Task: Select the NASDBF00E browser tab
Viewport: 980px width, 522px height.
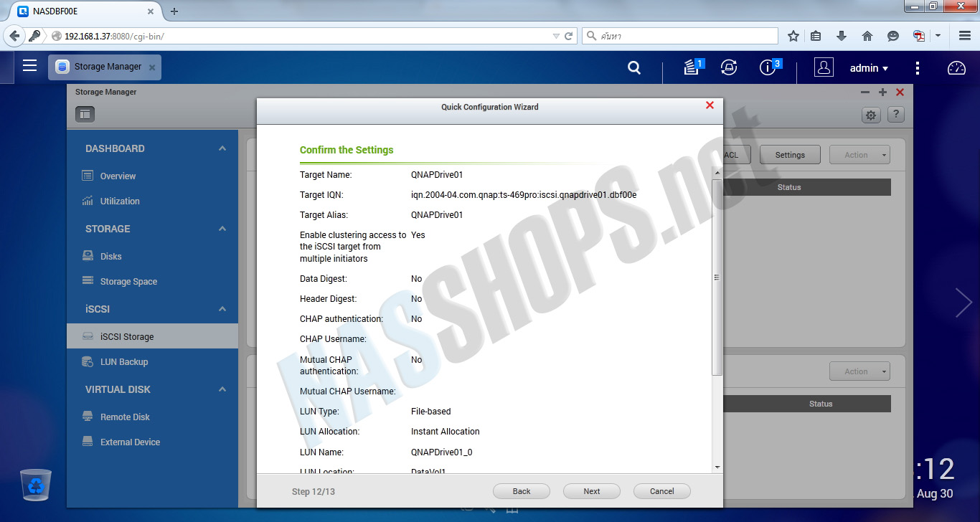Action: (86, 11)
